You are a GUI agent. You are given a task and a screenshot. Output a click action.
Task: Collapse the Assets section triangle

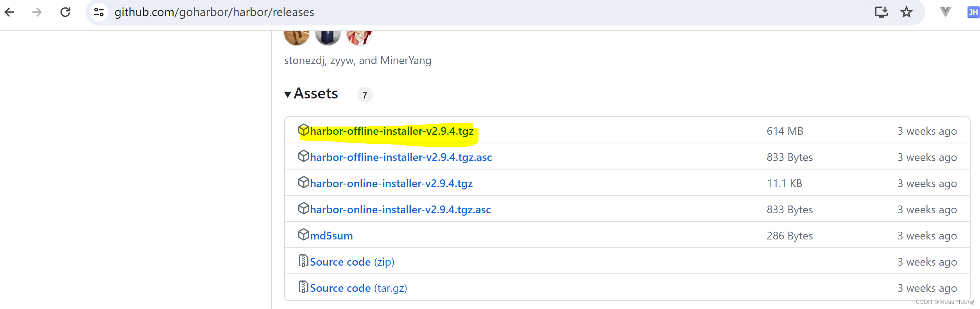click(x=288, y=94)
